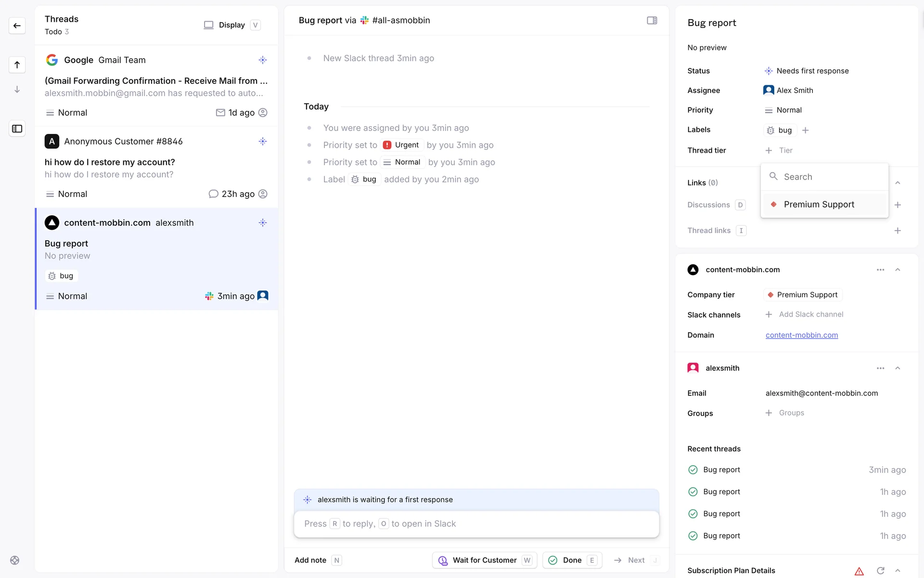The height and width of the screenshot is (578, 924).
Task: Collapse the alexsmith customer section
Action: point(898,368)
